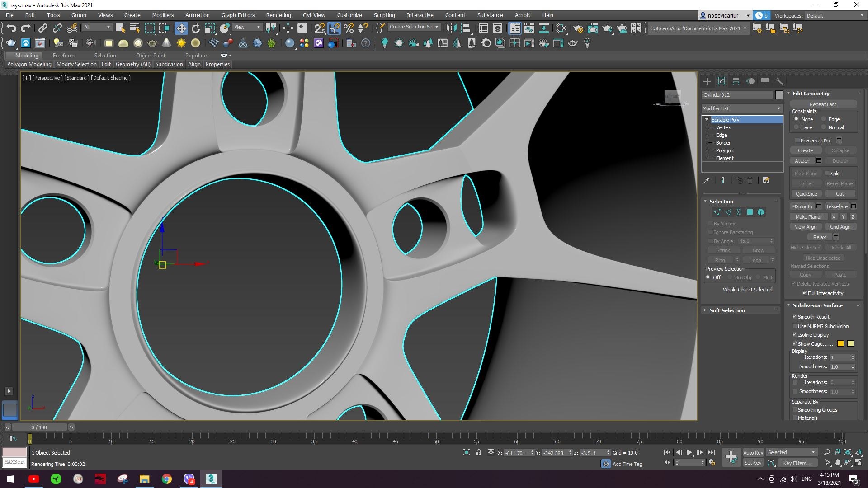Open the selection filter All dropdown
Image resolution: width=868 pixels, height=488 pixels.
click(97, 27)
